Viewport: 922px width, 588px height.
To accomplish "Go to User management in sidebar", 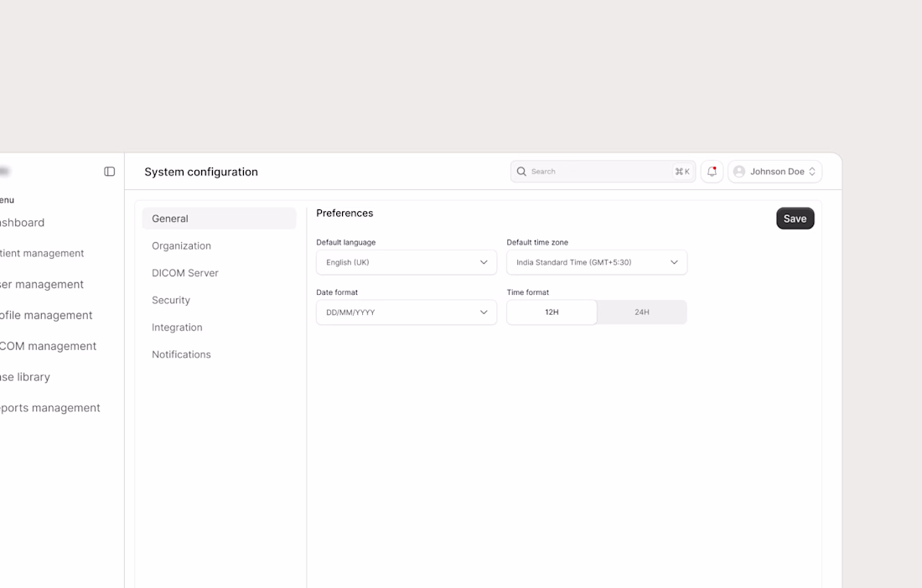I will [x=42, y=284].
